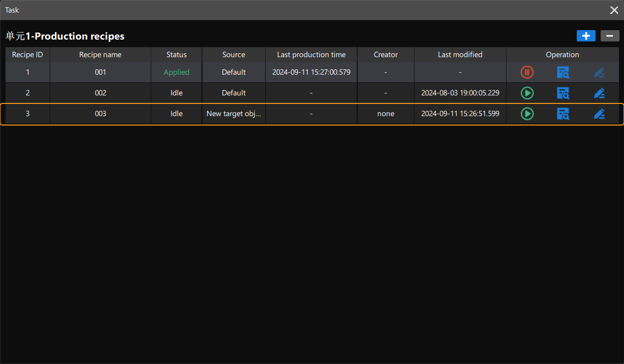624x364 pixels.
Task: Open the view details icon for recipe 002
Action: (x=563, y=93)
